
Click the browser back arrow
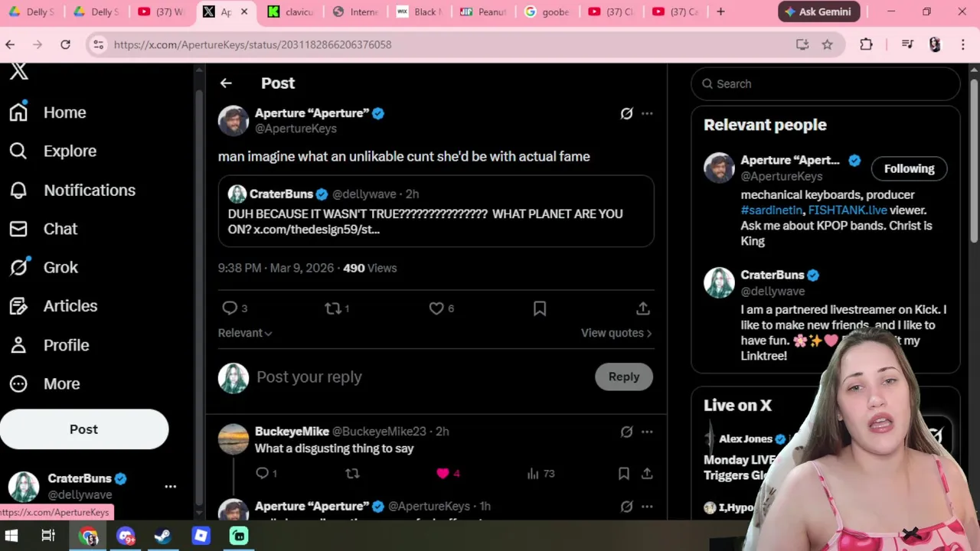[10, 44]
